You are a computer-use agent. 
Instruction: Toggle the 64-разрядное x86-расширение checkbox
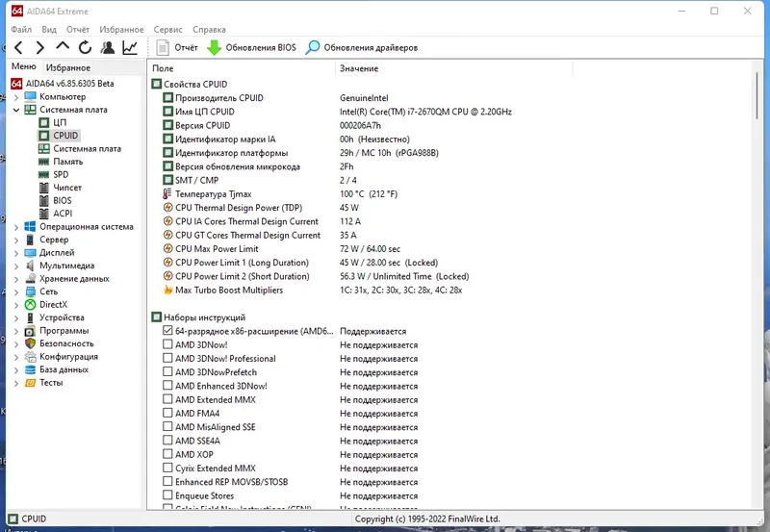[x=167, y=331]
